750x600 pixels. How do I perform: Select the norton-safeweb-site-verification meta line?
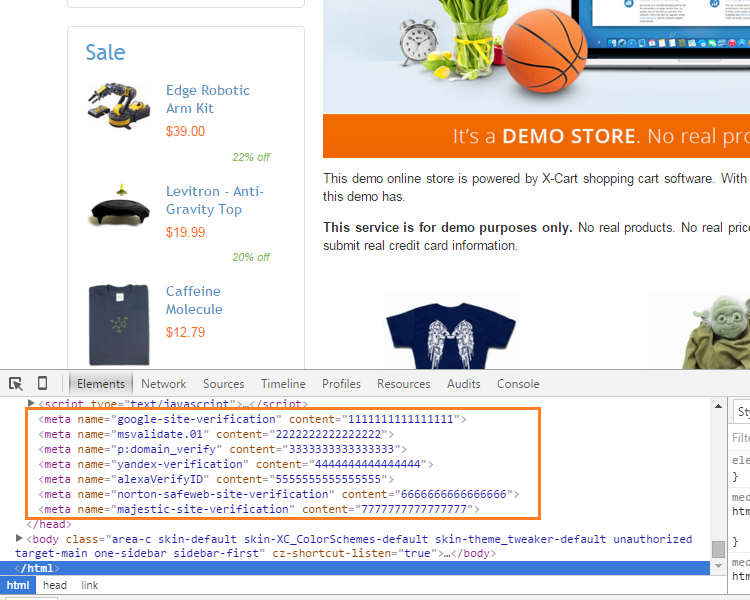279,494
